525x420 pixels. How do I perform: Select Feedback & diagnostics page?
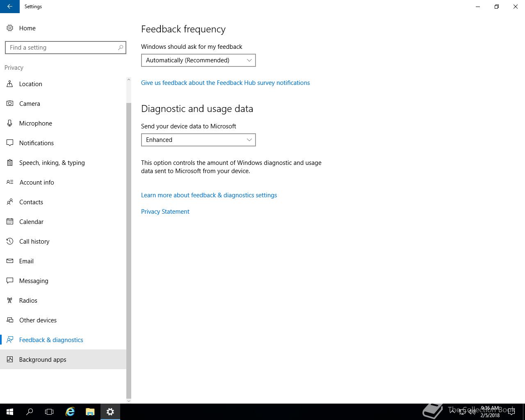pos(63,340)
